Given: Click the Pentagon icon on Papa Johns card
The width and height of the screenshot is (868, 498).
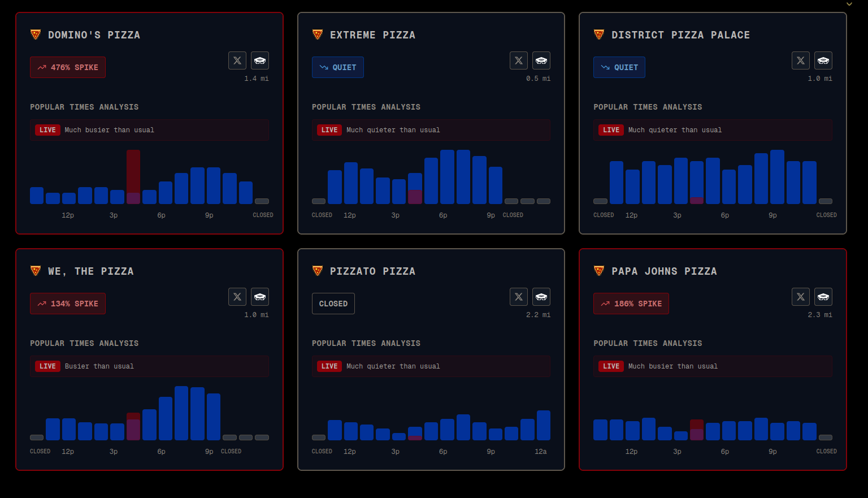Looking at the screenshot, I should (x=823, y=297).
